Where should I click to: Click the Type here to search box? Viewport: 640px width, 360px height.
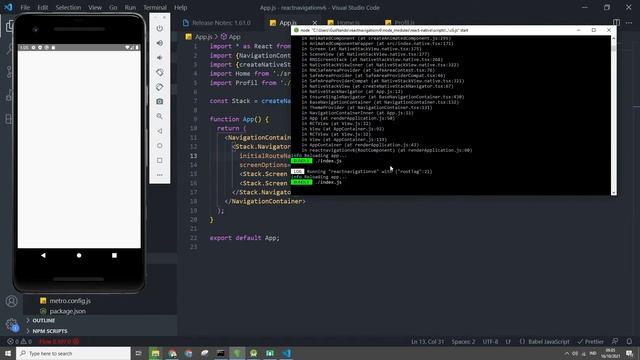[73, 353]
